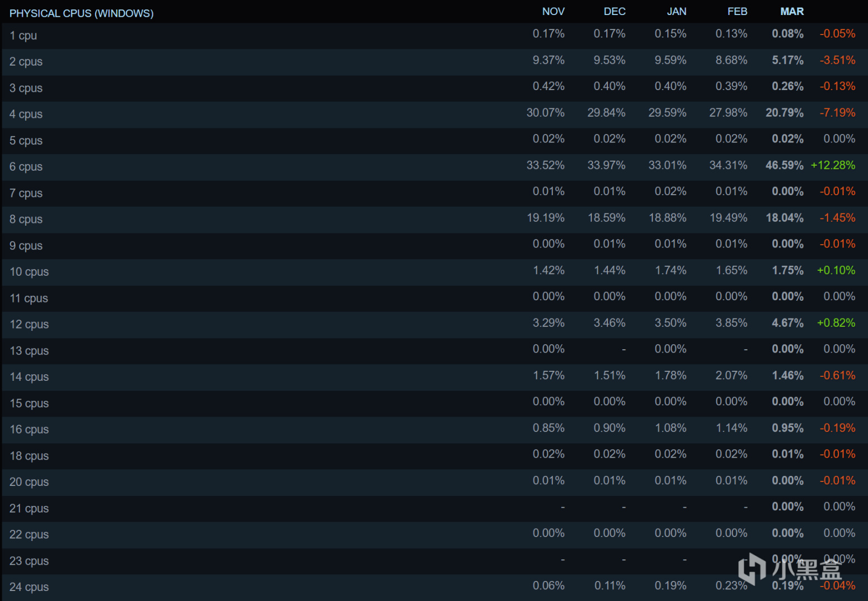Click the PHYSICAL CPUS (WINDOWS) heading
Screen dimensions: 868x601
(x=81, y=13)
